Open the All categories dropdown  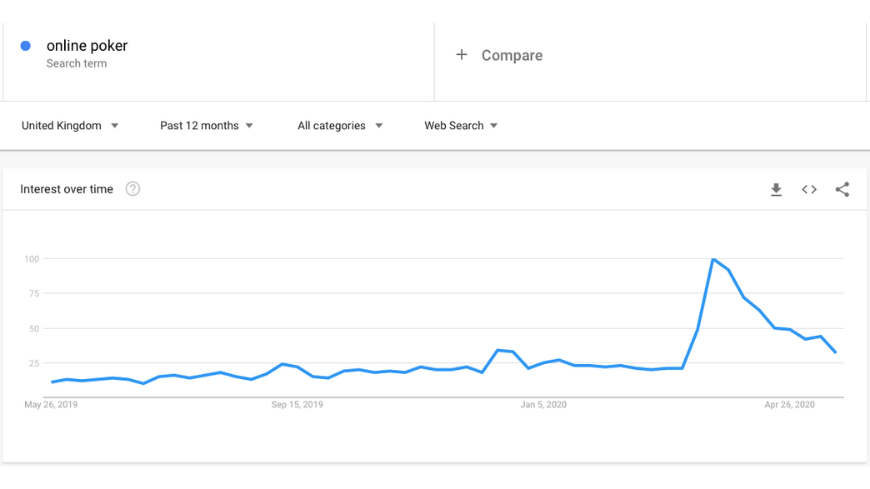coord(340,125)
